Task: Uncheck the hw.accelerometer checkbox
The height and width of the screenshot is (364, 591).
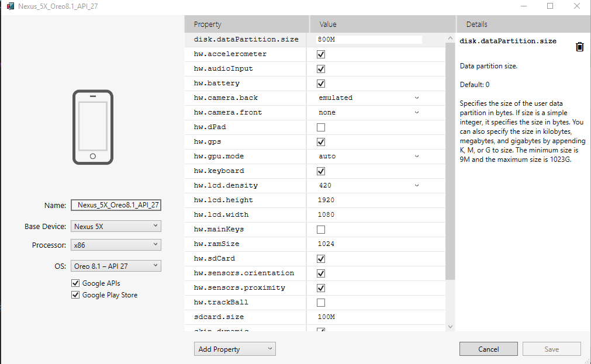Action: pyautogui.click(x=320, y=54)
